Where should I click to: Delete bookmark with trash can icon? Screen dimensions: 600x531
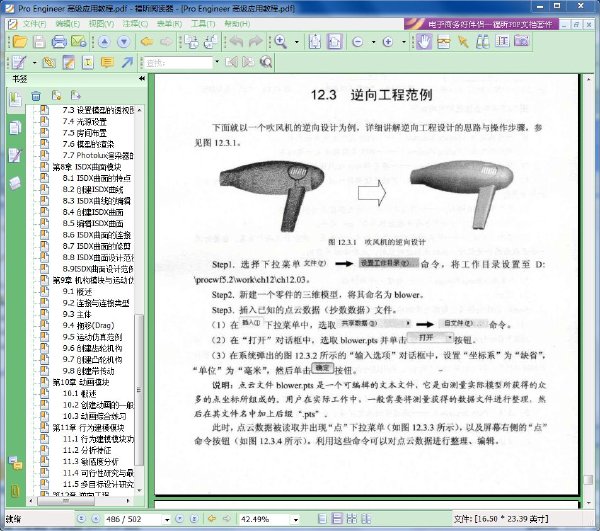pos(36,96)
